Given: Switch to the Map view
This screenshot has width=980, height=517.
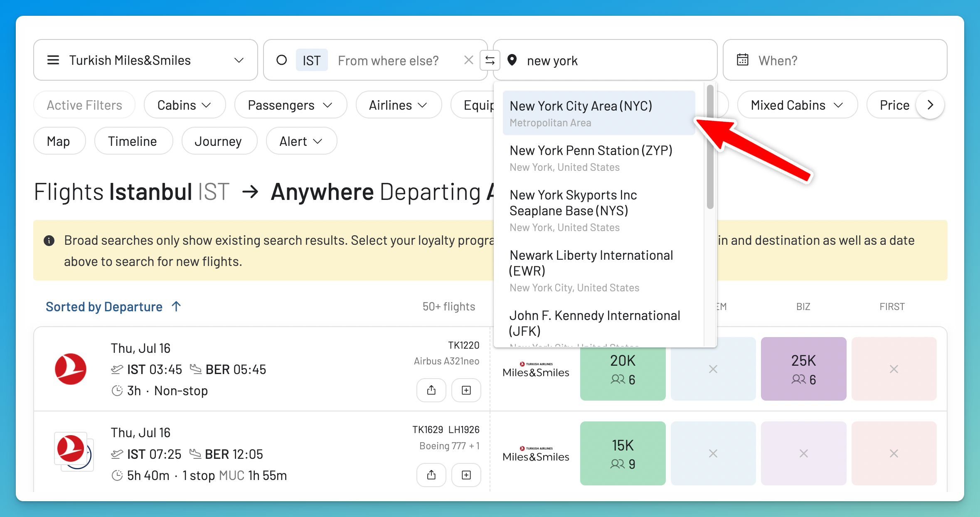Looking at the screenshot, I should tap(59, 141).
